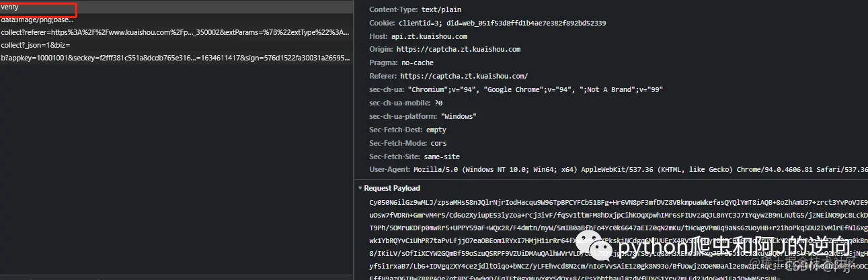Click the Cookie header name
This screenshot has width=868, height=280.
(381, 23)
